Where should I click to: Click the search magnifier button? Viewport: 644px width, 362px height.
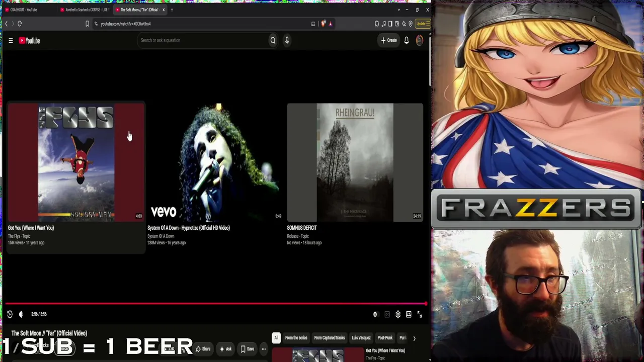coord(273,40)
